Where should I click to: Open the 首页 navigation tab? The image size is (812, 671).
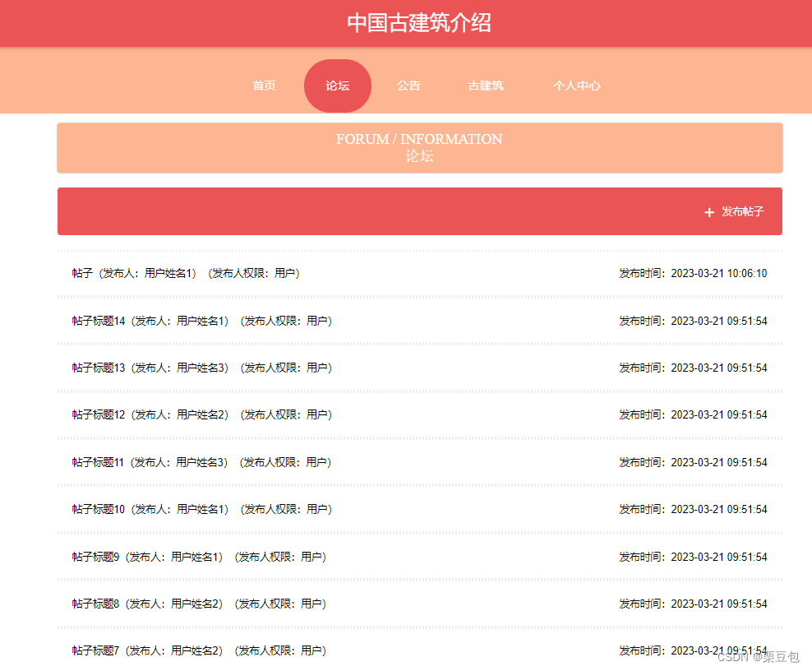(264, 86)
